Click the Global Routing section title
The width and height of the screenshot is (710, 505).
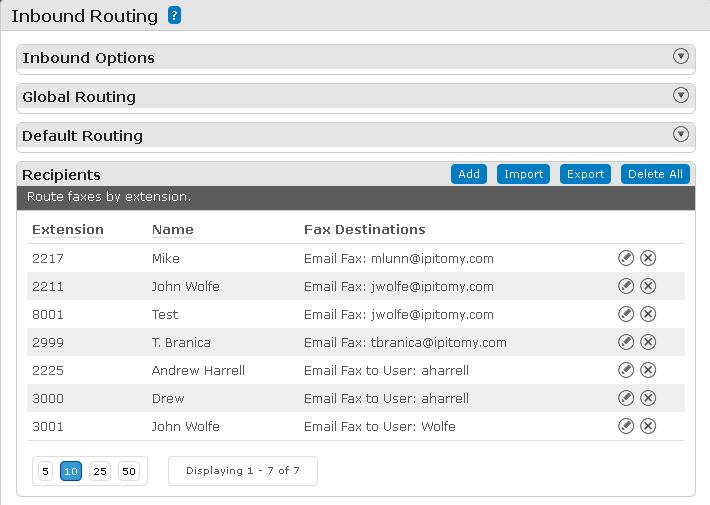(x=79, y=97)
